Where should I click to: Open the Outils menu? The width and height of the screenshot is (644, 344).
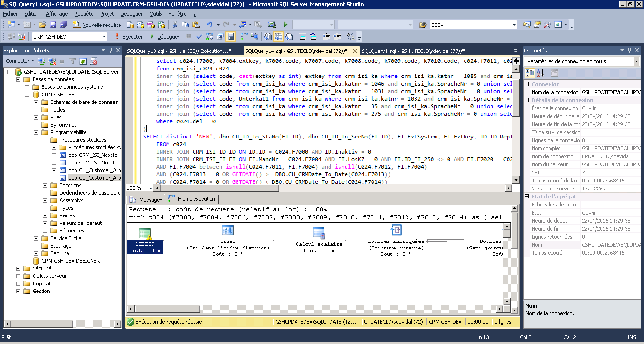point(155,14)
